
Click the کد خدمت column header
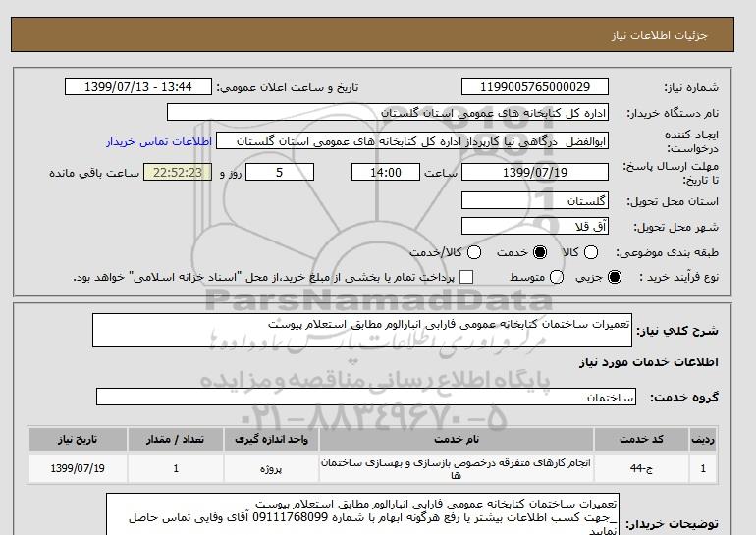641,439
